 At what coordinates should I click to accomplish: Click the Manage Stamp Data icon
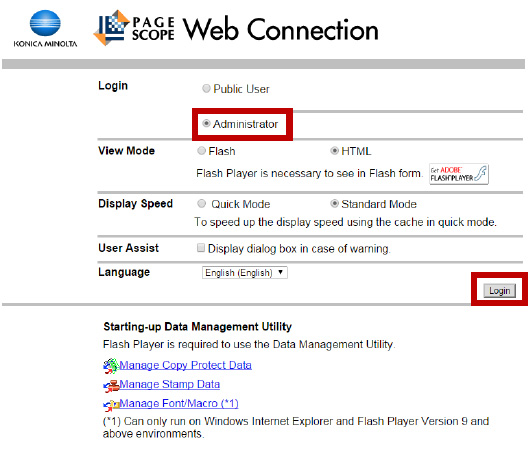[111, 386]
